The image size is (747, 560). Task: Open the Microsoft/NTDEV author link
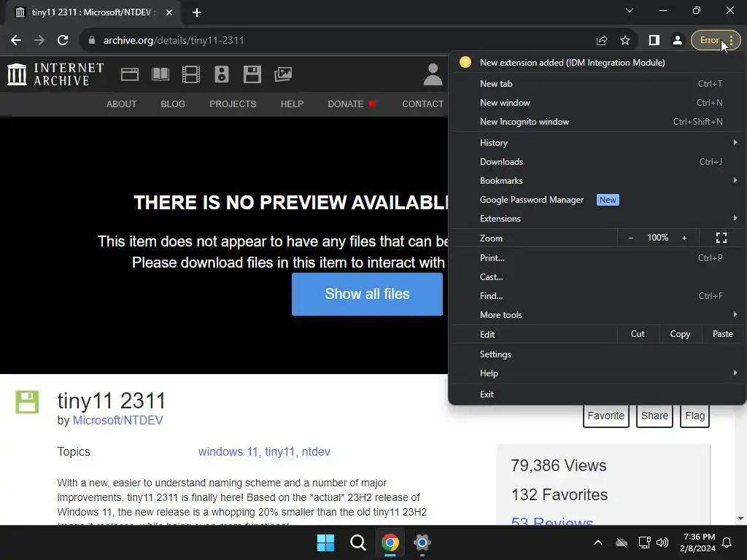(117, 421)
